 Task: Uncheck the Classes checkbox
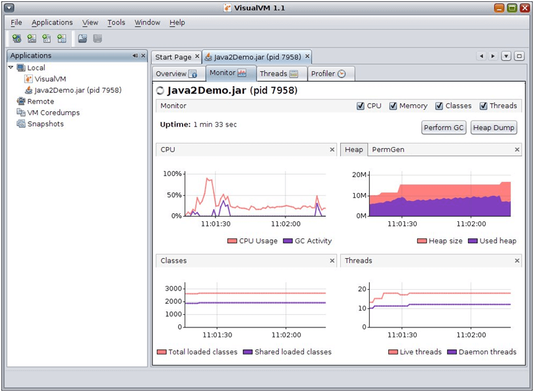point(439,106)
